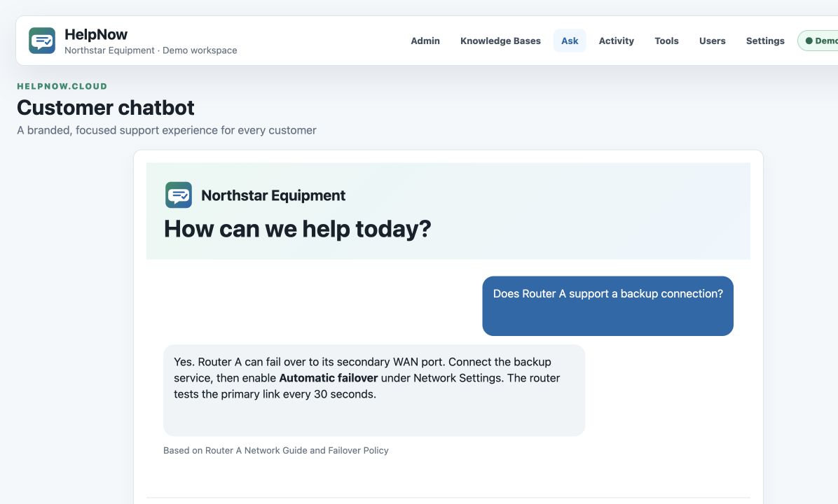Select the Ask tab
The image size is (838, 504).
pos(569,41)
